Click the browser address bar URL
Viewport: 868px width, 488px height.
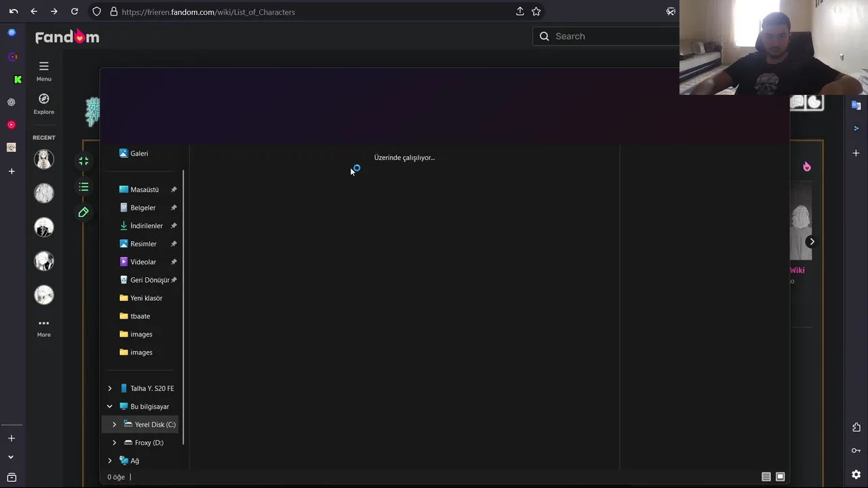tap(208, 12)
